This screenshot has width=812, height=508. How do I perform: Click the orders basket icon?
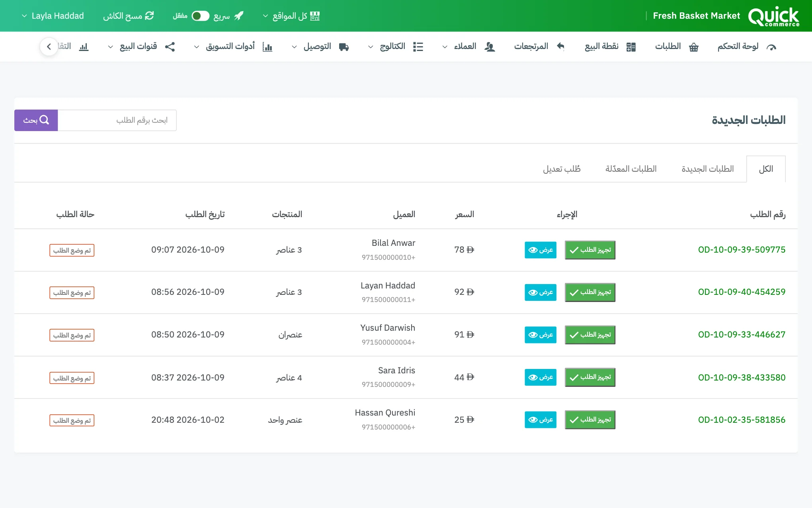[x=694, y=47]
